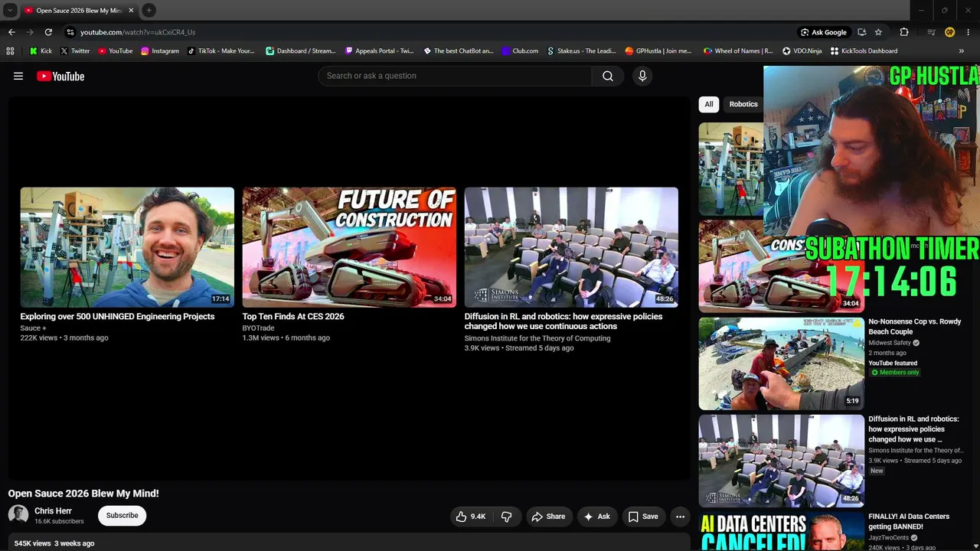This screenshot has width=980, height=551.
Task: Play the AI Data Centers sidebar thumbnail
Action: click(x=782, y=531)
